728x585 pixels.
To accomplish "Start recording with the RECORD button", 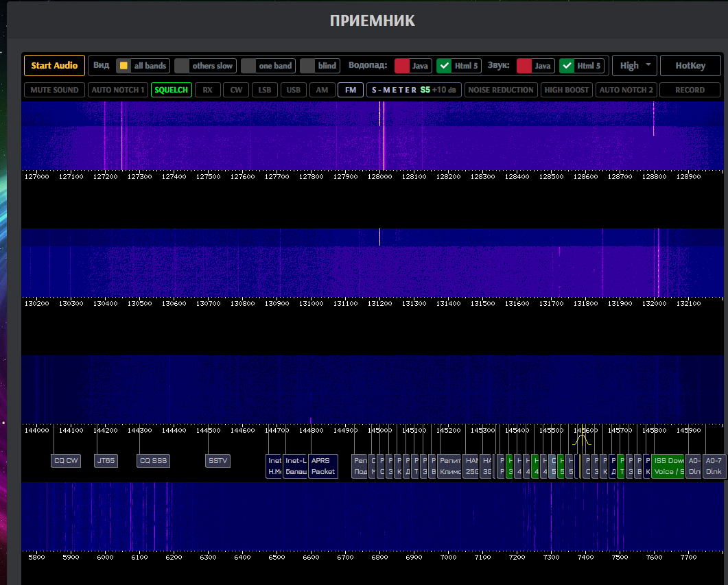I will click(690, 90).
